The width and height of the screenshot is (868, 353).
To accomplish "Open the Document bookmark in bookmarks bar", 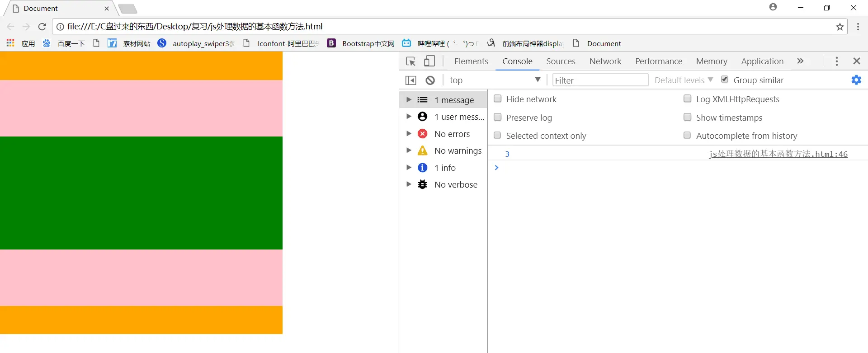I will click(597, 43).
